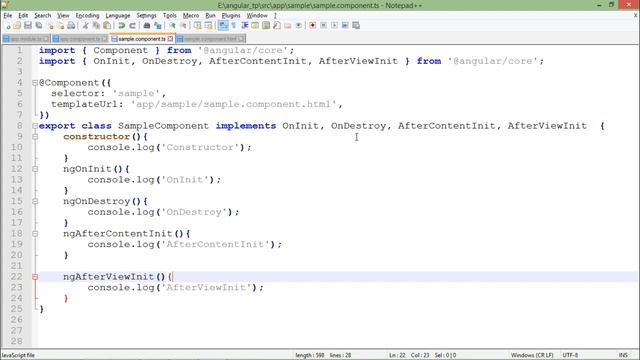Image resolution: width=640 pixels, height=360 pixels.
Task: Click 'length : 598' in status bar
Action: pyautogui.click(x=310, y=355)
